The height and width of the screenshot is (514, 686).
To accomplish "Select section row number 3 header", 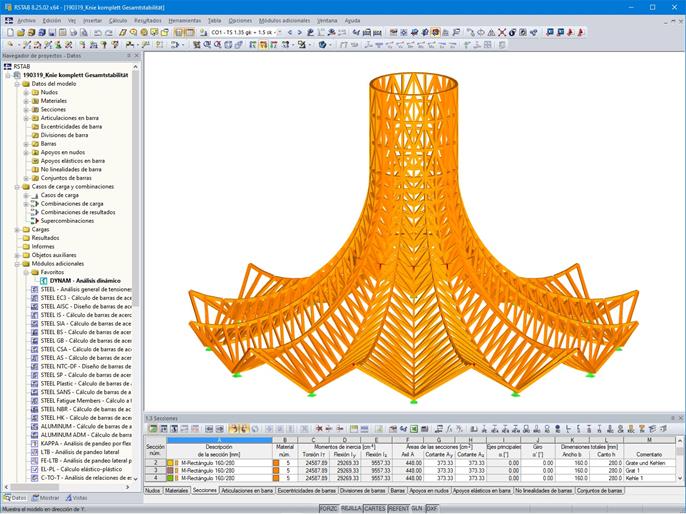I will tap(155, 471).
